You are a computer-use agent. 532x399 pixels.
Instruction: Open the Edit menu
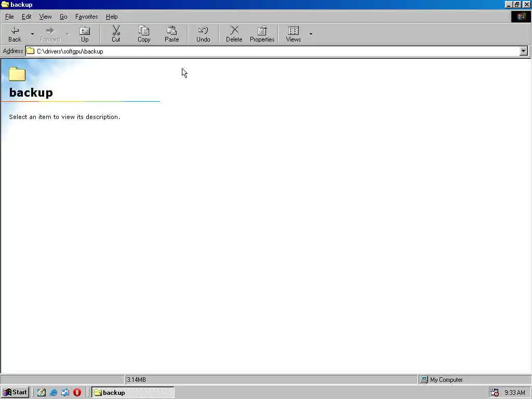click(26, 17)
